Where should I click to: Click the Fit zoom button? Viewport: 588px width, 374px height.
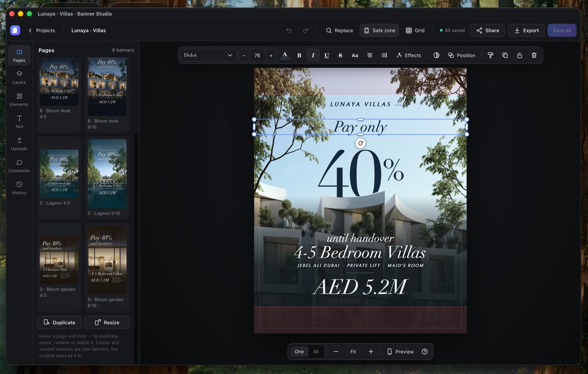(353, 351)
